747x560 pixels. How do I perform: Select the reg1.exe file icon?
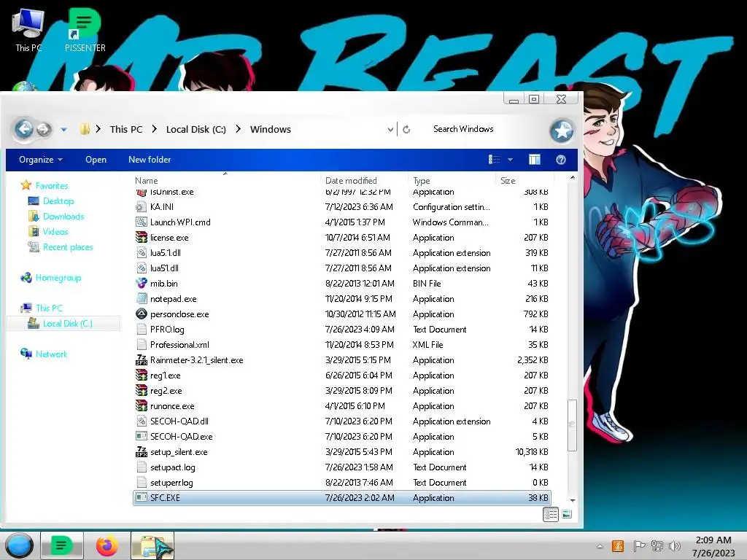(x=141, y=376)
